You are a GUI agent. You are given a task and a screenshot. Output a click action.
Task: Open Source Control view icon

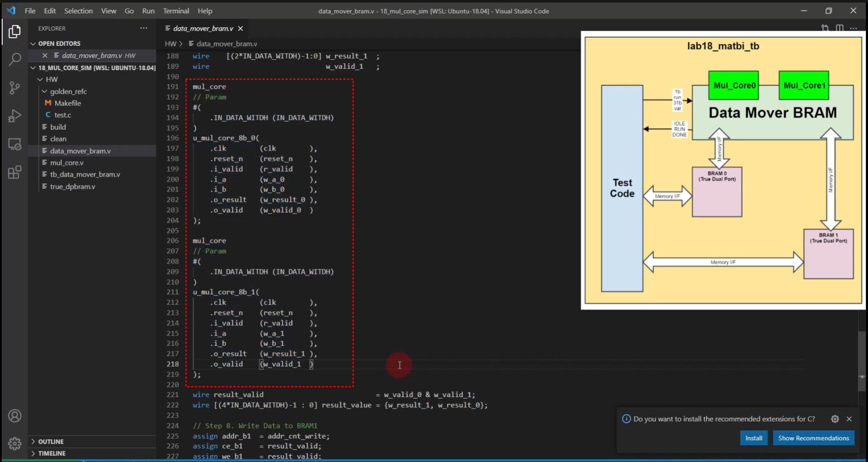click(x=15, y=88)
